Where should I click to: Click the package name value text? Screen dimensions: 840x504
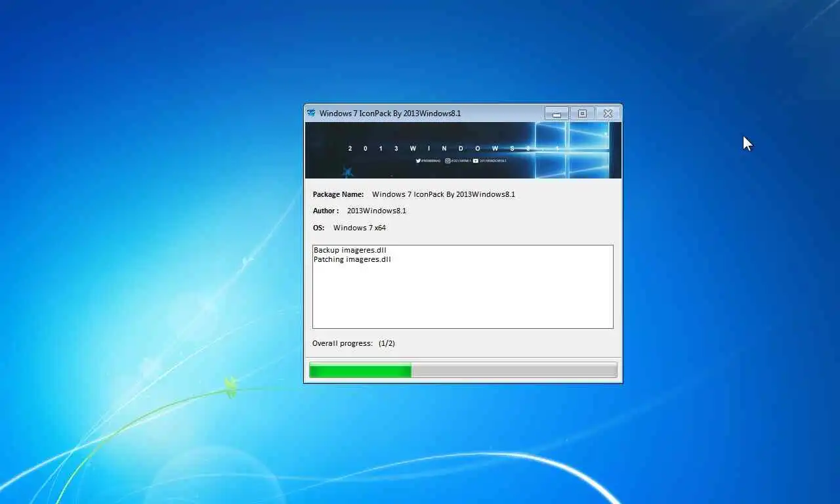(x=444, y=194)
